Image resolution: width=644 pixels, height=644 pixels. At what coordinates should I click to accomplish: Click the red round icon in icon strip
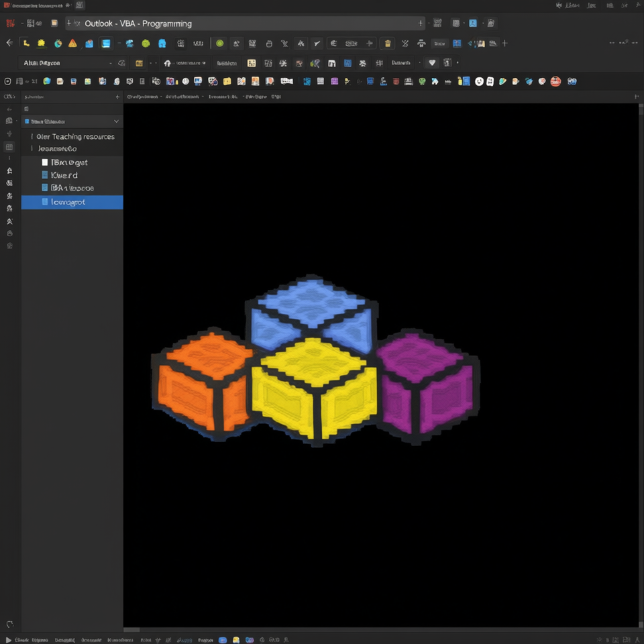(555, 81)
